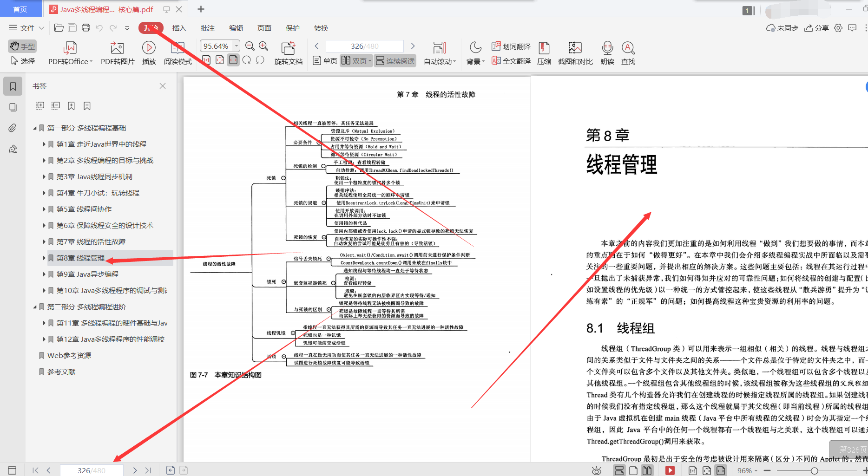
Task: Toggle Continuous Reading (连续阅读)
Action: pos(395,61)
